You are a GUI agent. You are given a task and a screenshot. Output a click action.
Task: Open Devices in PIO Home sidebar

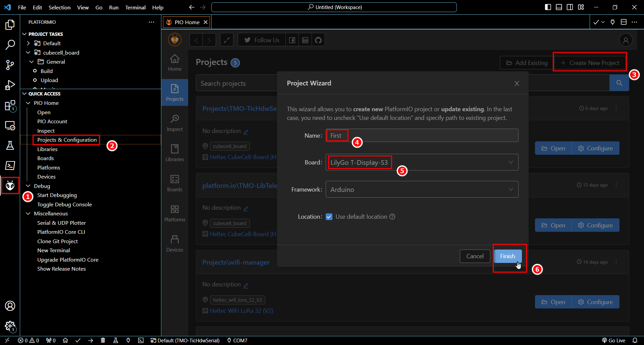tap(175, 244)
